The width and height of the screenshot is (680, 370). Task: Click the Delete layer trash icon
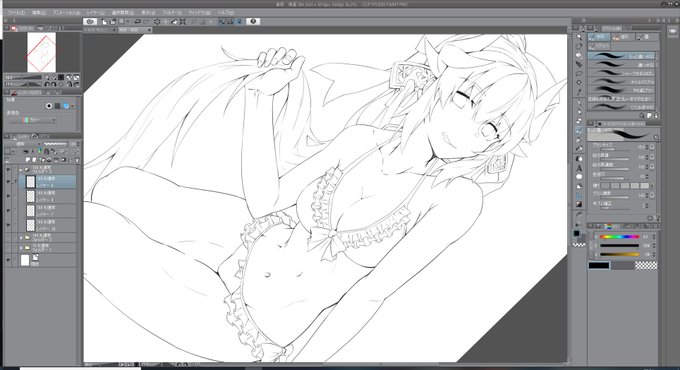[77, 160]
